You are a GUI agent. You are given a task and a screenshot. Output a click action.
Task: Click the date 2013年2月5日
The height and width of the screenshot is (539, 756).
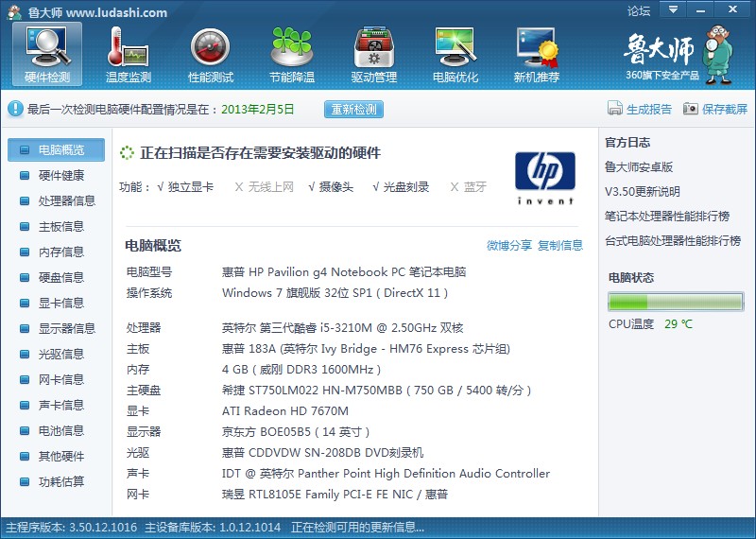click(257, 110)
